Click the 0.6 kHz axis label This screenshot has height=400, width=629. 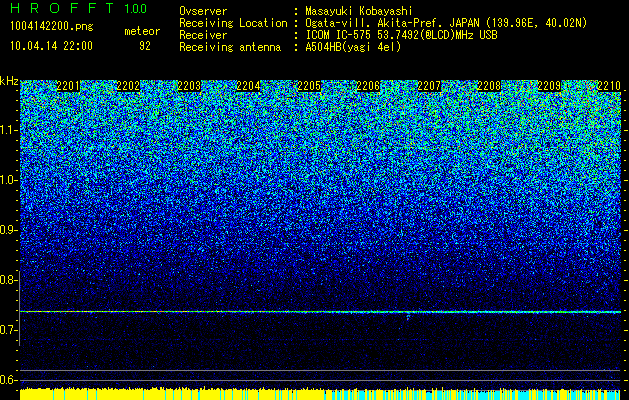(8, 380)
